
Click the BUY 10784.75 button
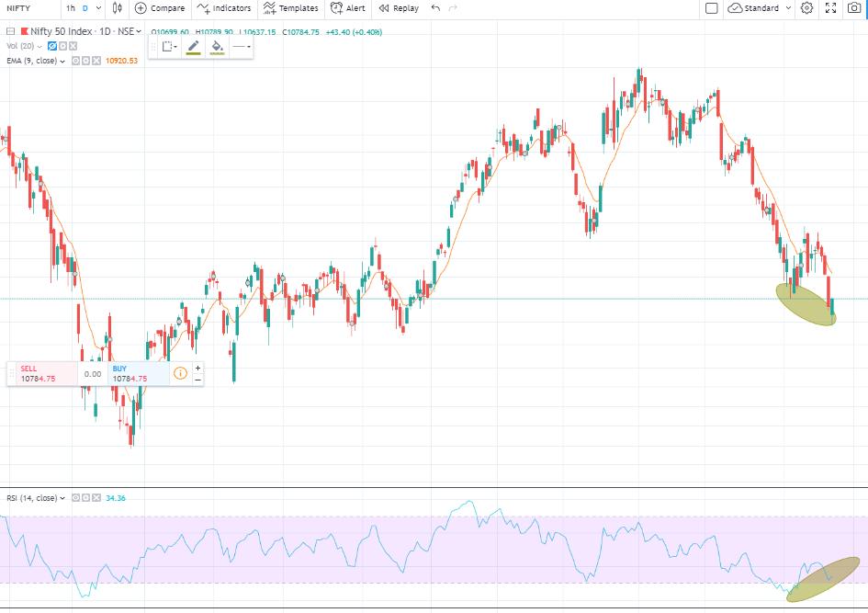[139, 374]
